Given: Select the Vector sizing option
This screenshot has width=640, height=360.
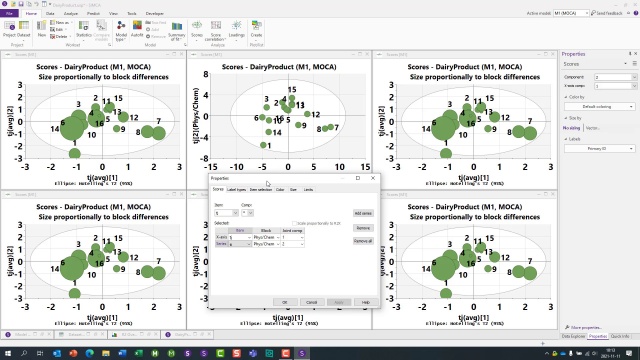Looking at the screenshot, I should (592, 128).
